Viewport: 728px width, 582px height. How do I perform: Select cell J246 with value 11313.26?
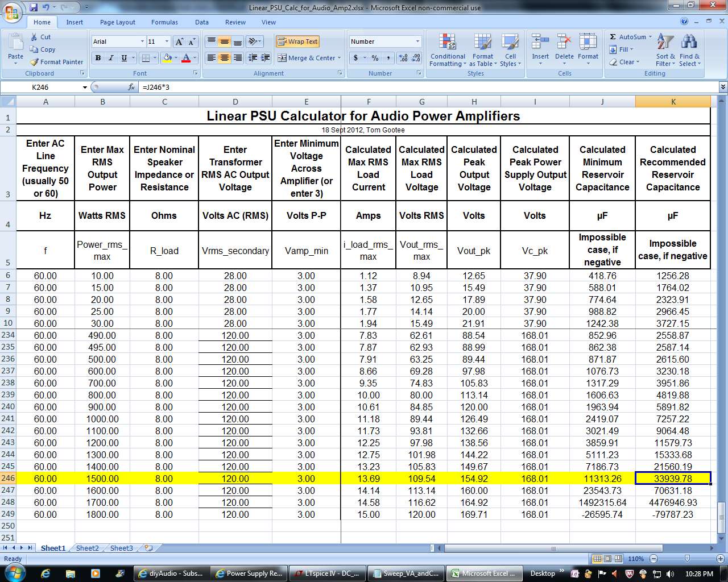602,479
